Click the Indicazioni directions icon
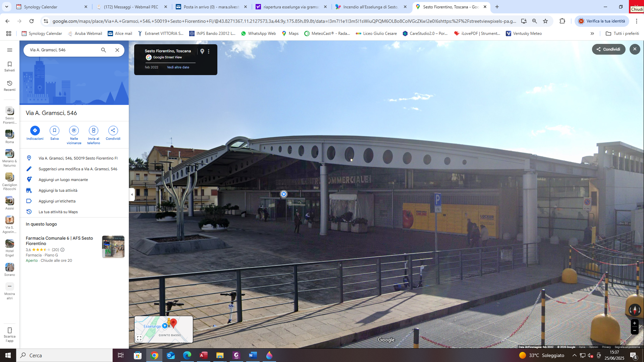Image resolution: width=644 pixels, height=362 pixels. [35, 130]
